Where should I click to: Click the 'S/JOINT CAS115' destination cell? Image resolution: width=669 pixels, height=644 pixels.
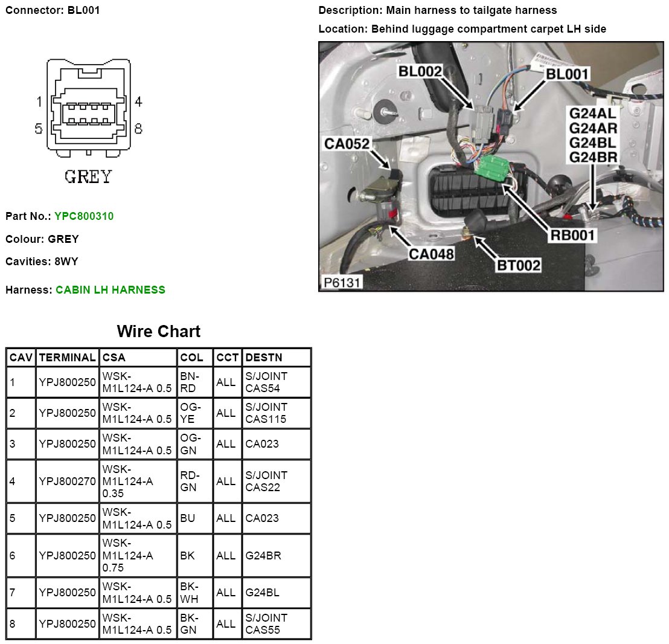(277, 413)
